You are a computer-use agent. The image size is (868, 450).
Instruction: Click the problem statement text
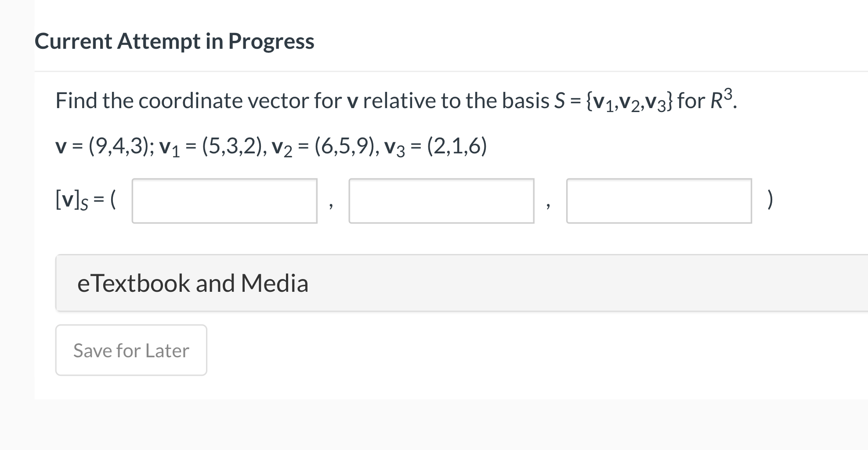point(395,100)
